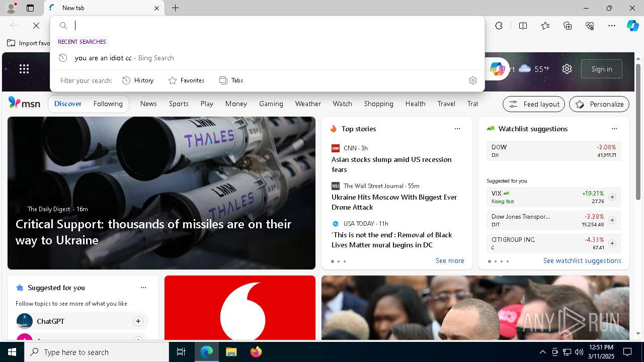Image resolution: width=644 pixels, height=362 pixels.
Task: Switch to the Following tab
Action: pyautogui.click(x=108, y=104)
